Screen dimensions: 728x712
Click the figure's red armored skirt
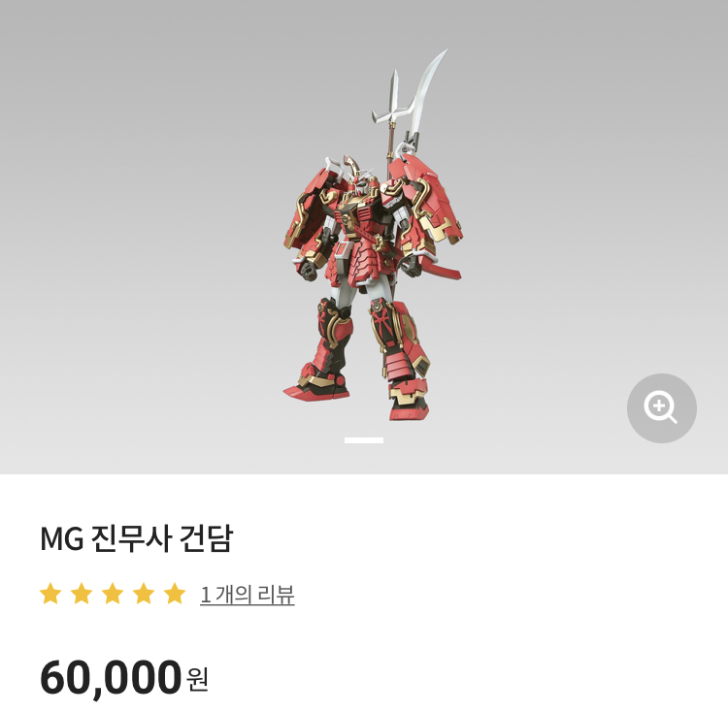tap(358, 260)
